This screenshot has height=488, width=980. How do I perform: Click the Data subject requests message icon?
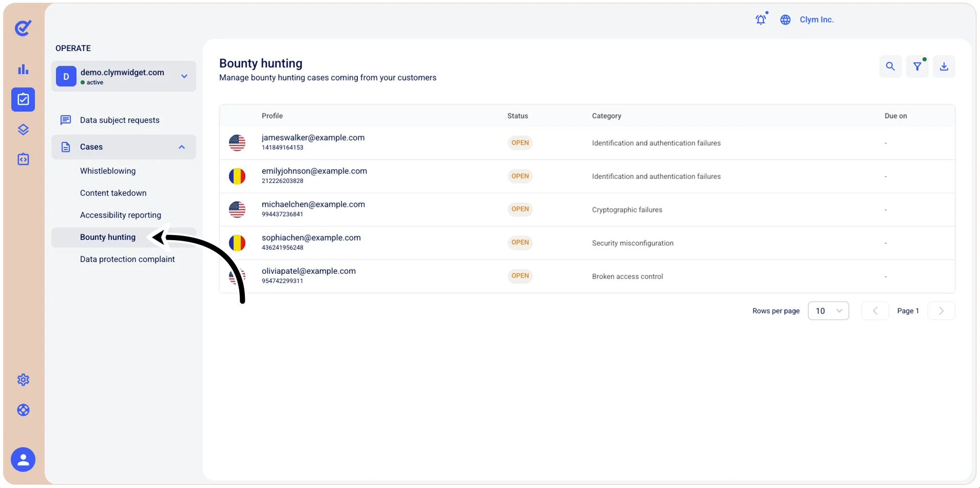pos(65,120)
